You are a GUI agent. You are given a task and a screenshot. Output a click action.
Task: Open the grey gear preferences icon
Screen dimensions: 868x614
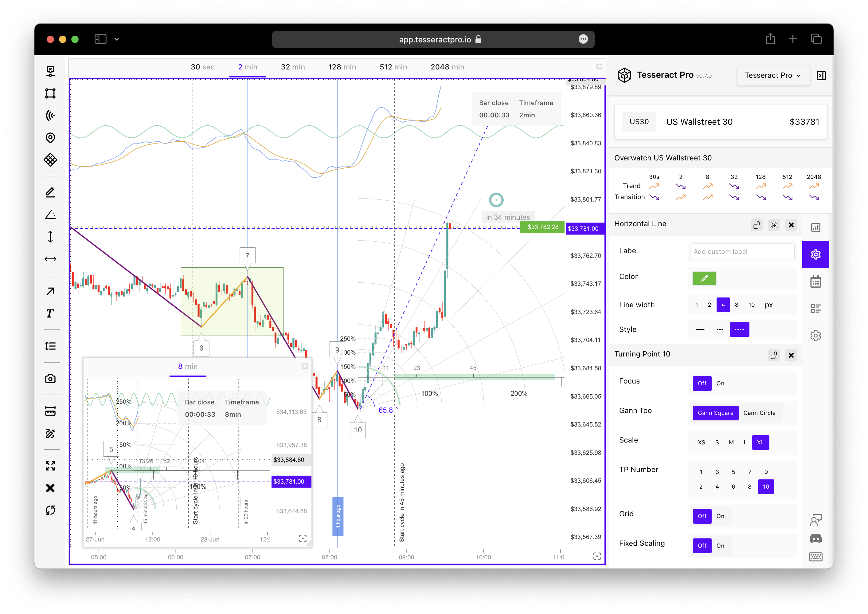click(x=815, y=336)
